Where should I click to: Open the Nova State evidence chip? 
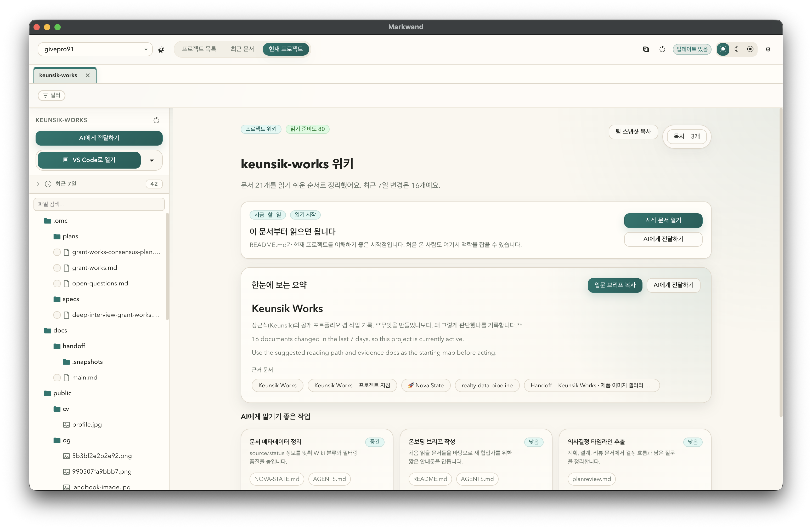426,386
